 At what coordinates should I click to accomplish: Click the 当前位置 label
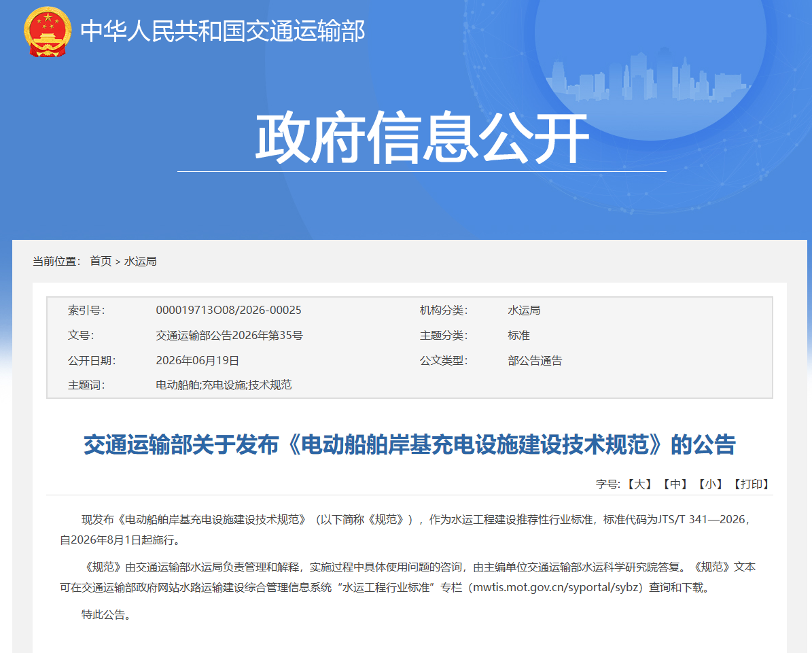[56, 262]
